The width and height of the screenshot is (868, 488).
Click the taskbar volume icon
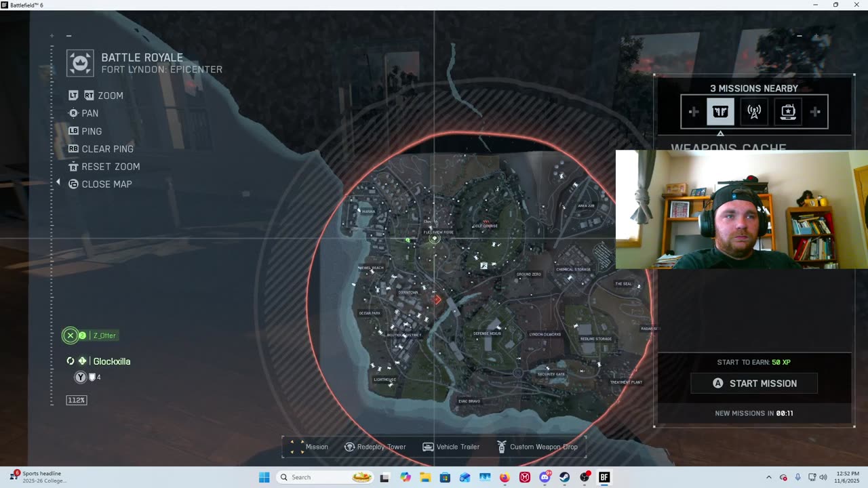(823, 477)
